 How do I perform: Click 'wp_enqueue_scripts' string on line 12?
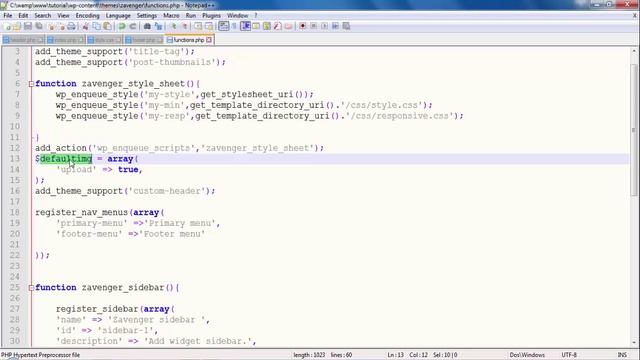coord(144,148)
